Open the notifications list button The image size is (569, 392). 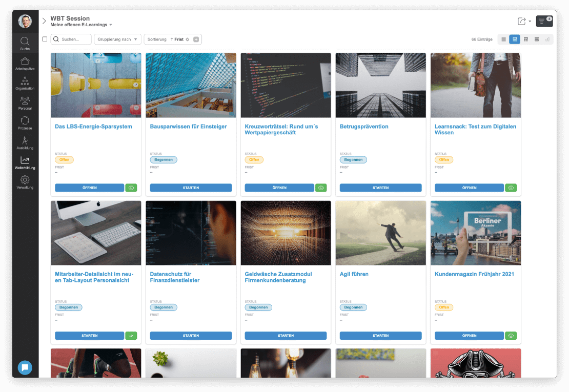point(544,21)
